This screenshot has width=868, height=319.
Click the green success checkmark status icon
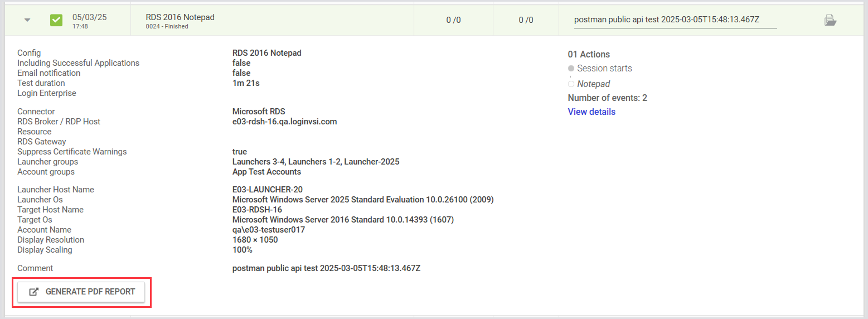[x=56, y=21]
